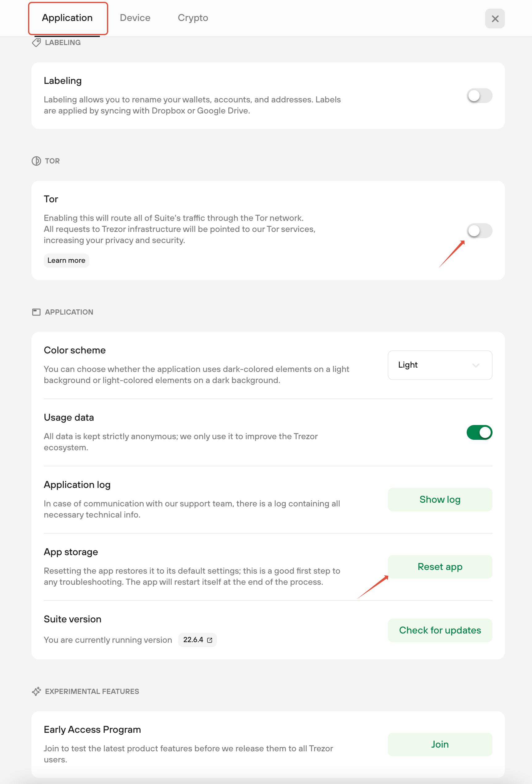Click the Labeling section tag icon
The height and width of the screenshot is (784, 532).
click(x=36, y=43)
